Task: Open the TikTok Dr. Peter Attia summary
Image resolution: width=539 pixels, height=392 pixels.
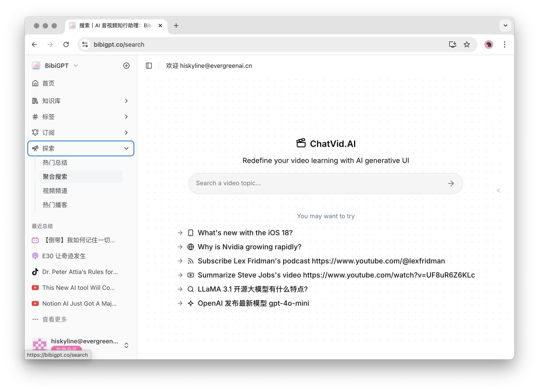Action: 80,272
